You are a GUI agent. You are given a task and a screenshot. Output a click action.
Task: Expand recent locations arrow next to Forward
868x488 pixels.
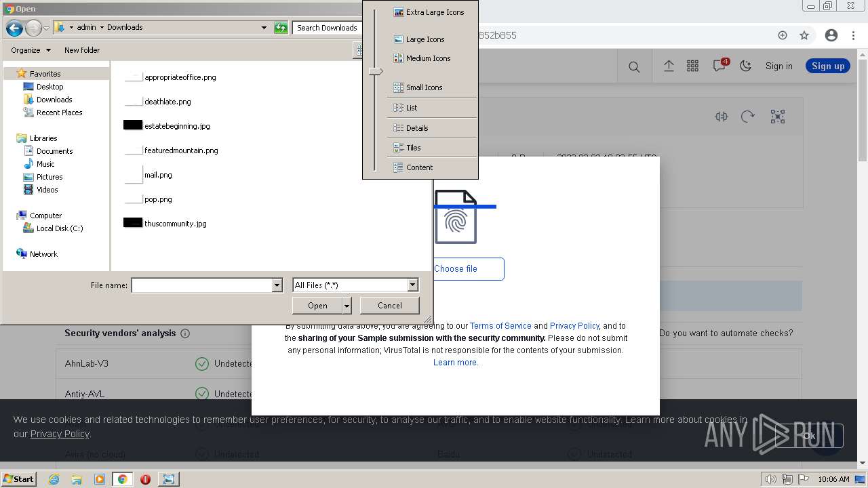[x=46, y=28]
